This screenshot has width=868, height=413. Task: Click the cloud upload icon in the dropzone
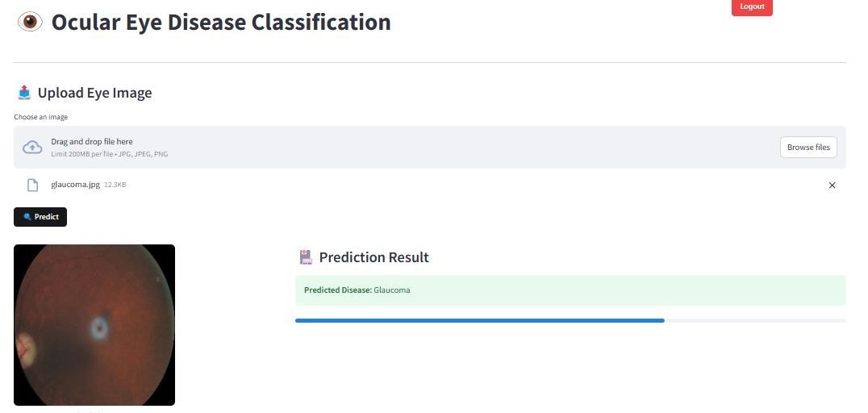click(x=32, y=147)
